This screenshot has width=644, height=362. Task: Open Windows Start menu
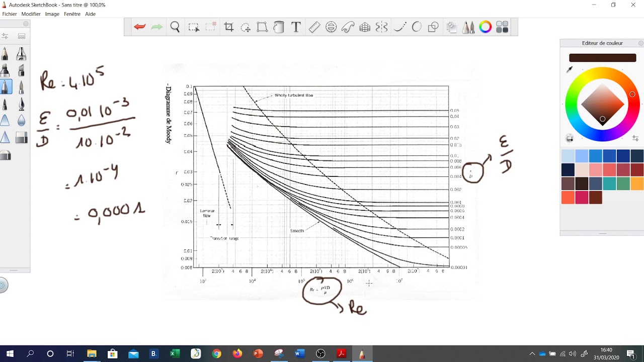10,354
